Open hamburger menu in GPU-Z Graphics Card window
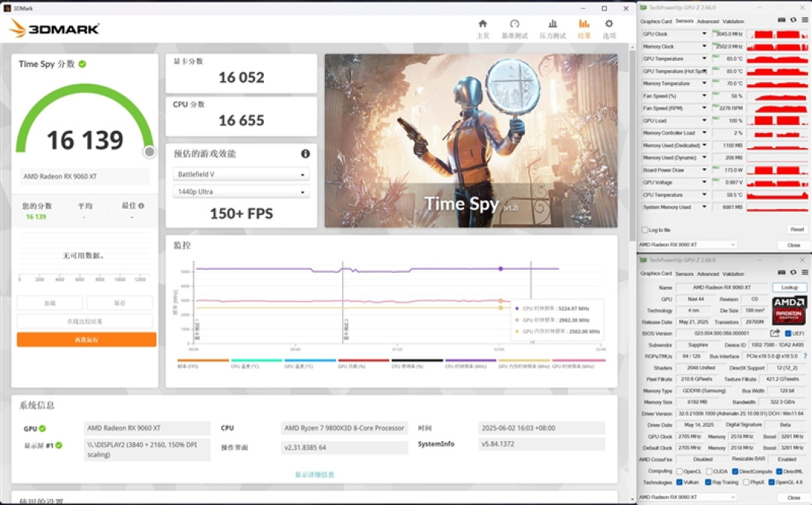Viewport: 812px width, 505px height. (x=804, y=273)
